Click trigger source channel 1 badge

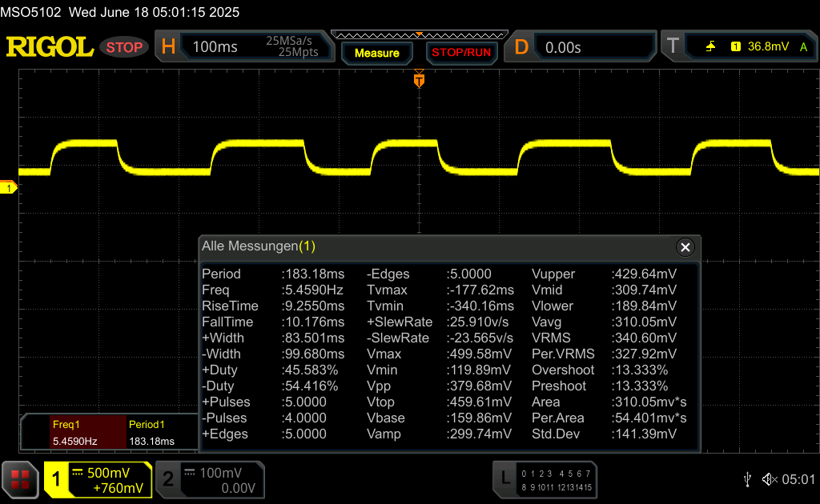(x=736, y=46)
